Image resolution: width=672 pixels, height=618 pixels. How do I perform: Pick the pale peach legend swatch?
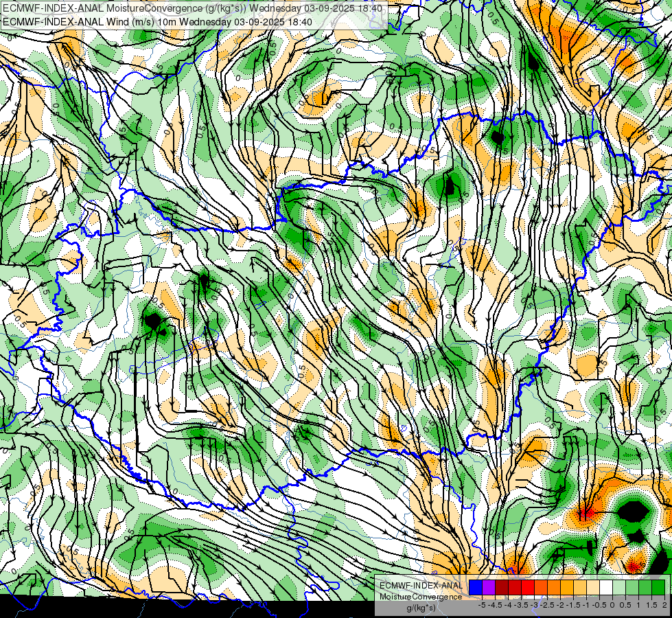click(x=592, y=587)
